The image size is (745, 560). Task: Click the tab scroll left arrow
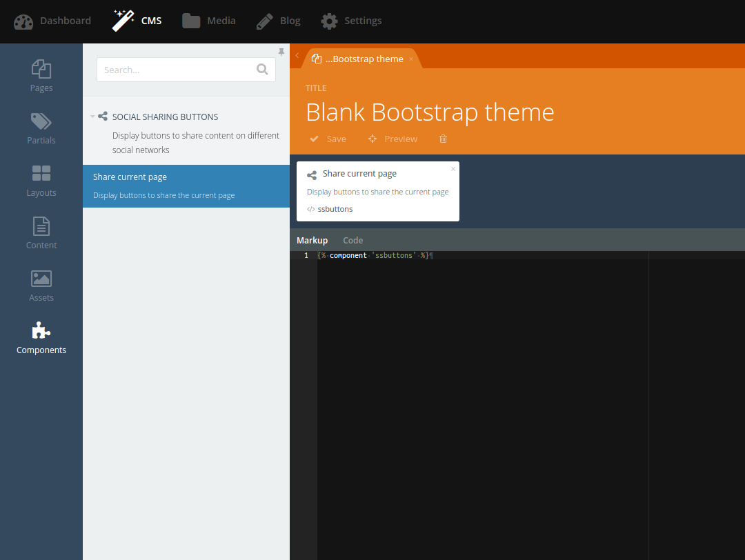(x=297, y=56)
